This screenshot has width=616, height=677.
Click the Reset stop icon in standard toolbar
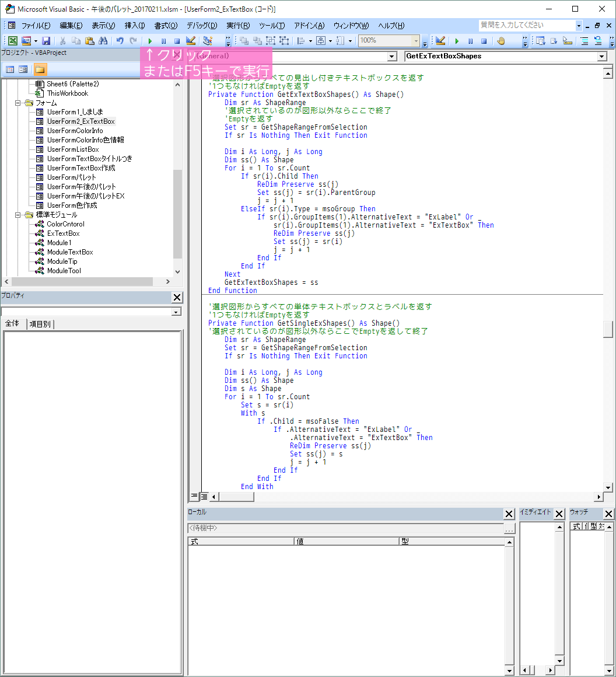coord(177,41)
